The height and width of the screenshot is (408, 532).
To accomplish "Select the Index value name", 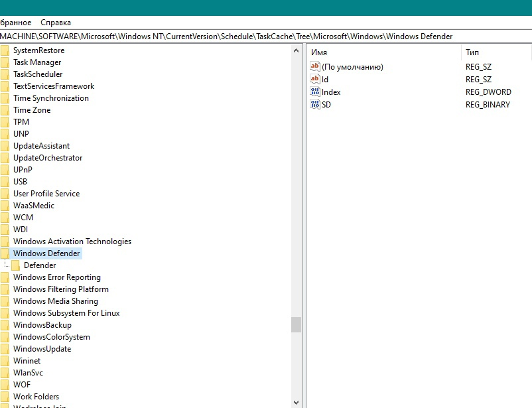I will [x=331, y=92].
